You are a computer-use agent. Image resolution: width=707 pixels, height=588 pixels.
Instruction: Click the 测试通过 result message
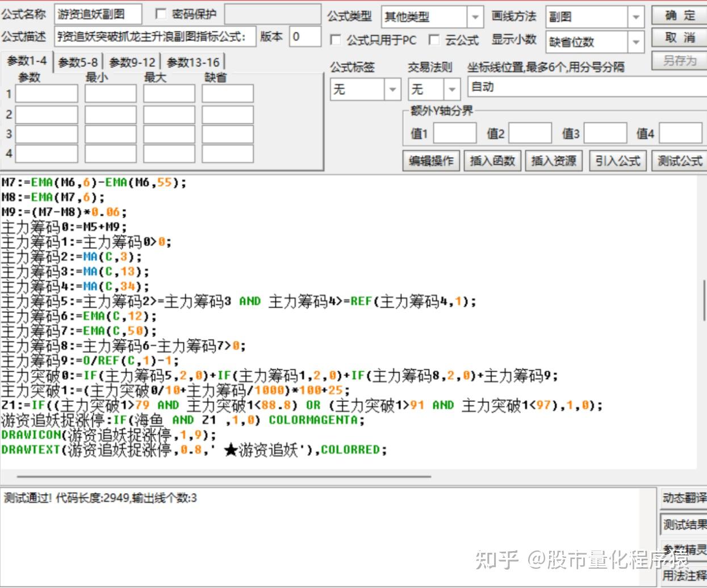100,498
